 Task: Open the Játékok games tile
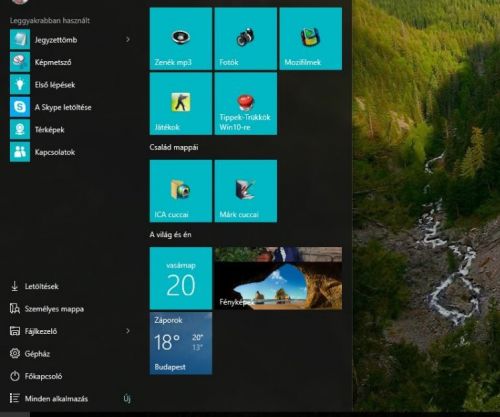coord(181,104)
